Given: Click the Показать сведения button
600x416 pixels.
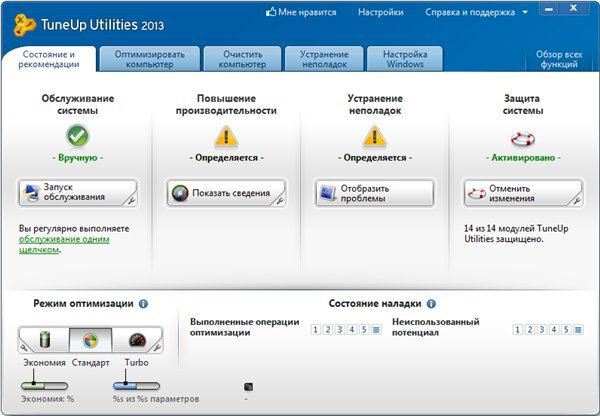Looking at the screenshot, I should pos(226,193).
